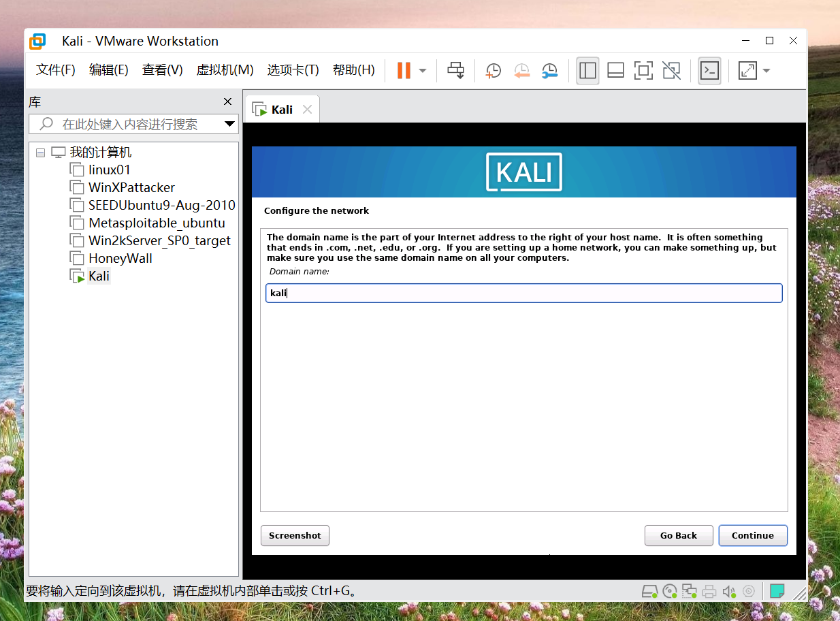Screen dimensions: 840x621
Task: Select the running Kali VM in library
Action: (x=99, y=276)
